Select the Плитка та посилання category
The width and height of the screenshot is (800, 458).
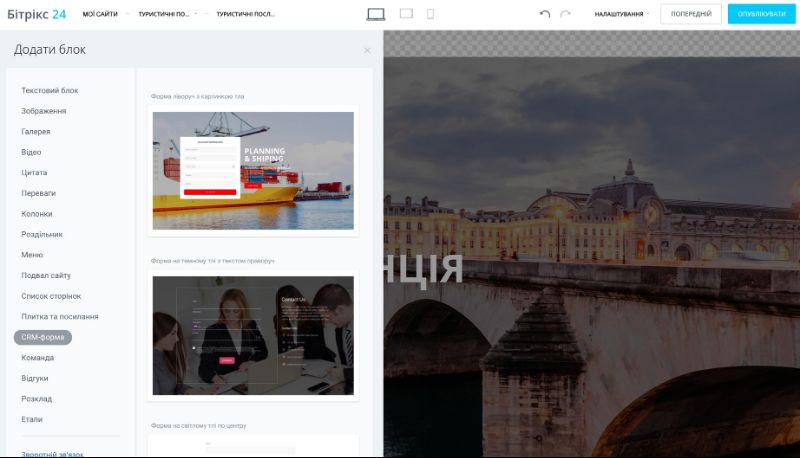pyautogui.click(x=60, y=316)
